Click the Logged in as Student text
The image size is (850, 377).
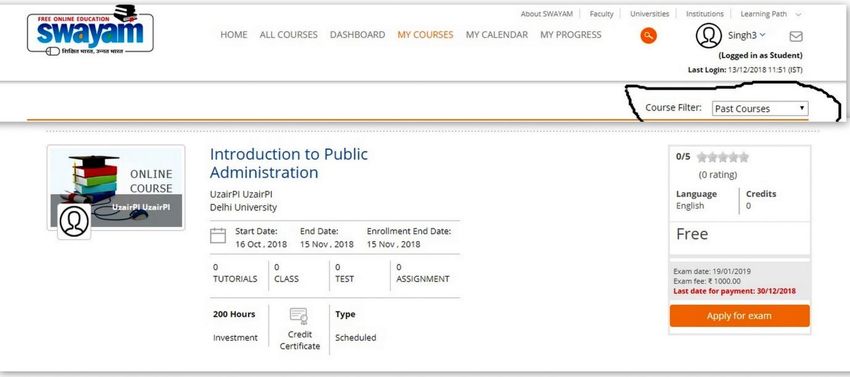(761, 55)
